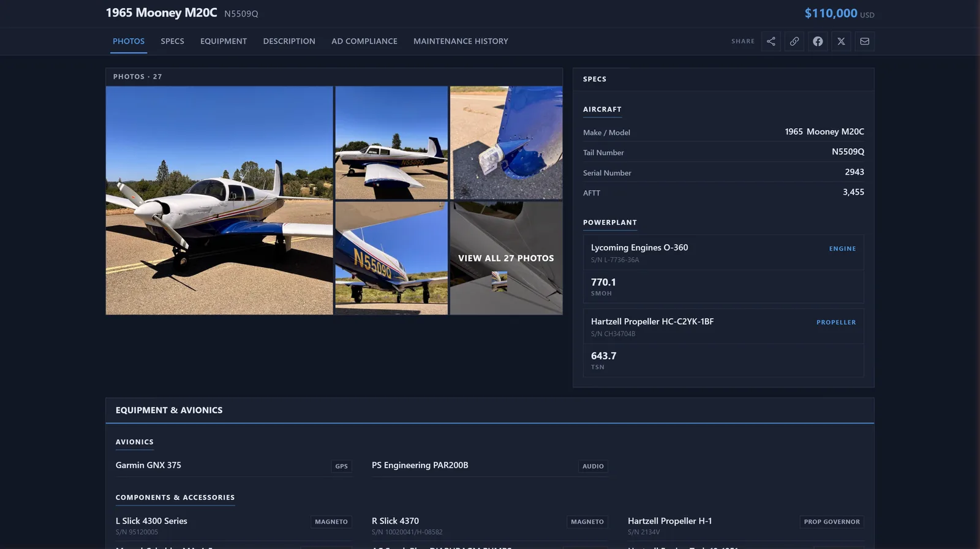Image resolution: width=980 pixels, height=549 pixels.
Task: Click Hartzell Propeller H-1 entry
Action: 669,521
